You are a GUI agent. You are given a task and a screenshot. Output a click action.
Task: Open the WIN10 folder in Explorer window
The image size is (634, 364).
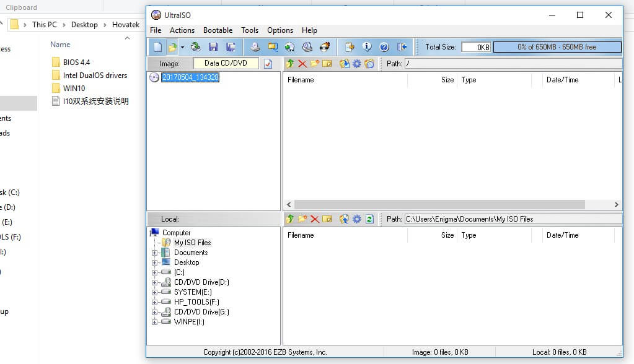coord(74,88)
